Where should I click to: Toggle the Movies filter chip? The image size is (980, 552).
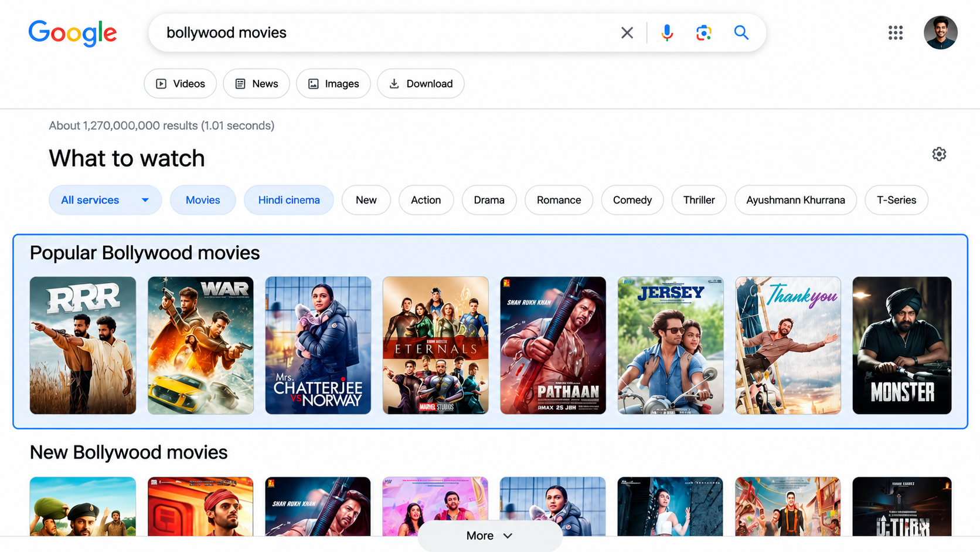pos(203,200)
